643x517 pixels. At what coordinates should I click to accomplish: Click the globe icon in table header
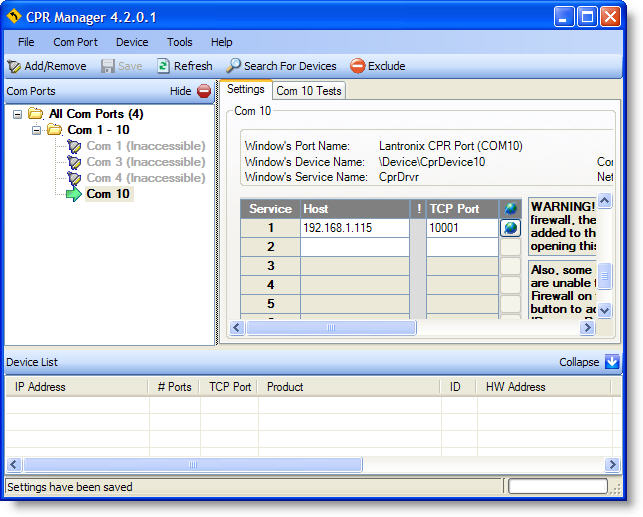pos(511,209)
